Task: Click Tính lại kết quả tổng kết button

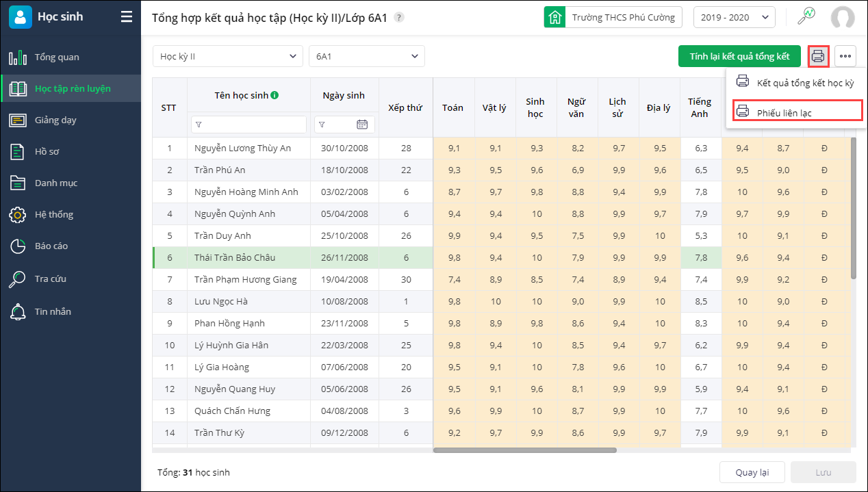Action: click(739, 56)
